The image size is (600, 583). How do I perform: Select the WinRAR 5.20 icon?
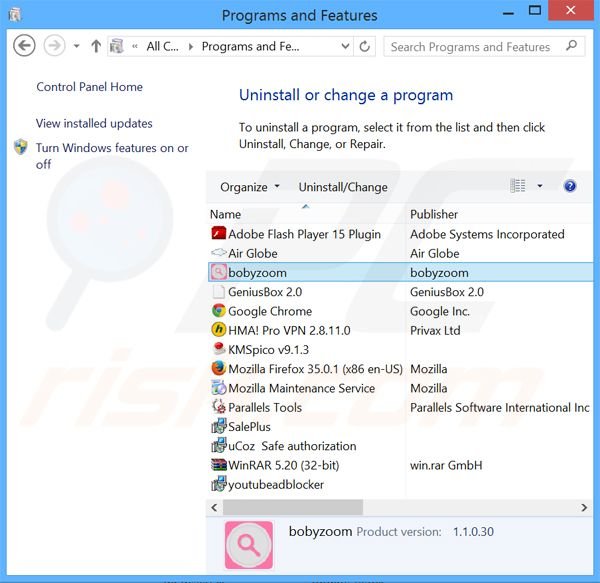[x=219, y=465]
